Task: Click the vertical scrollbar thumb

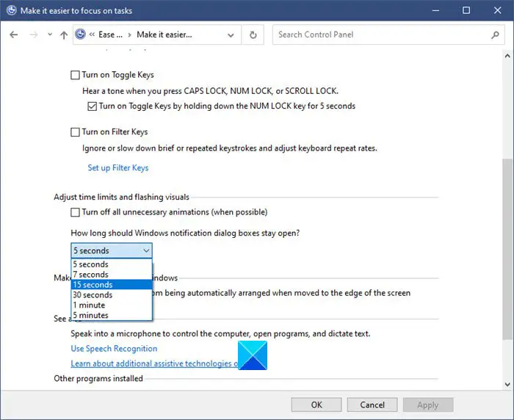Action: coord(507,249)
